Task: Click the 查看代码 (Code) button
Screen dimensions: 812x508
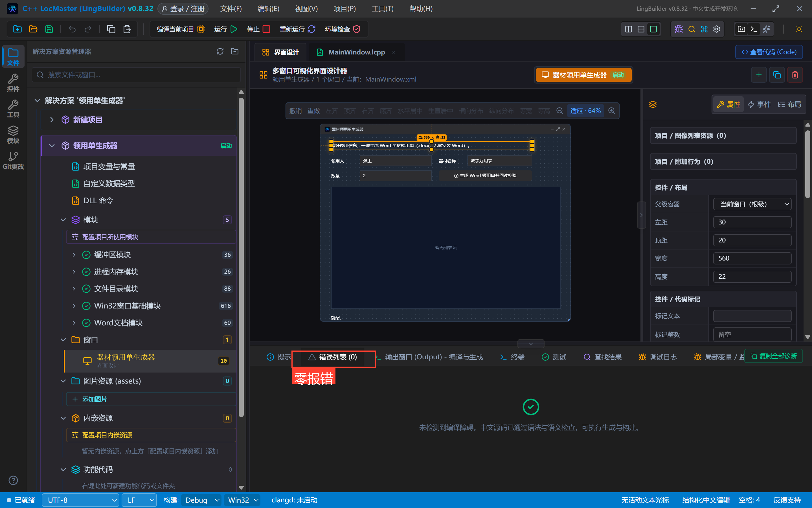Action: point(769,52)
